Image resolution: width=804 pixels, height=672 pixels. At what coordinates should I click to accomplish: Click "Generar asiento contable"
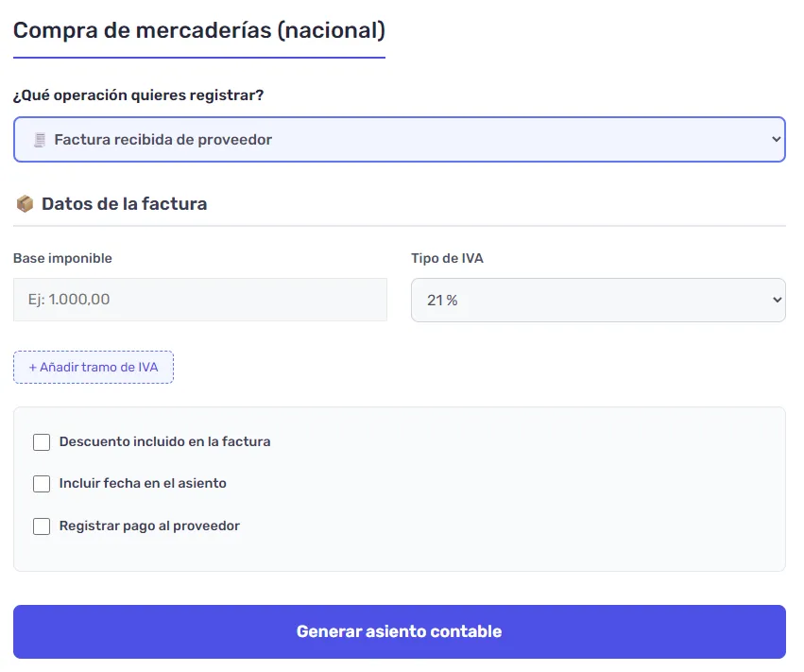(x=399, y=631)
